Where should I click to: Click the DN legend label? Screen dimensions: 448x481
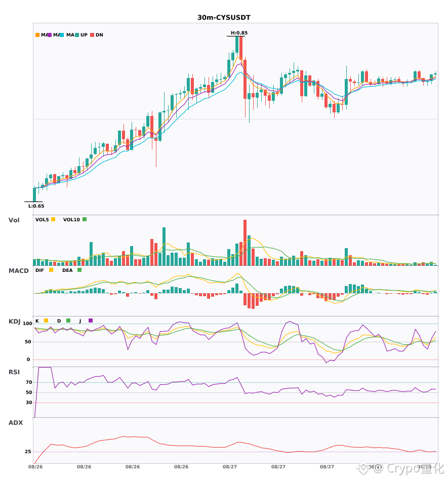point(99,35)
